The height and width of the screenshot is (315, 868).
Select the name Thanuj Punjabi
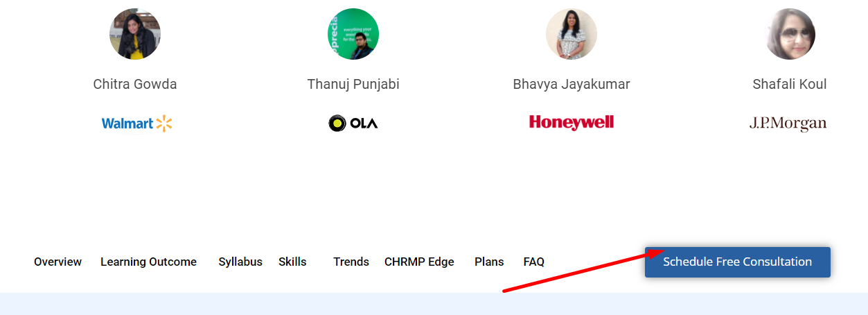(x=353, y=84)
